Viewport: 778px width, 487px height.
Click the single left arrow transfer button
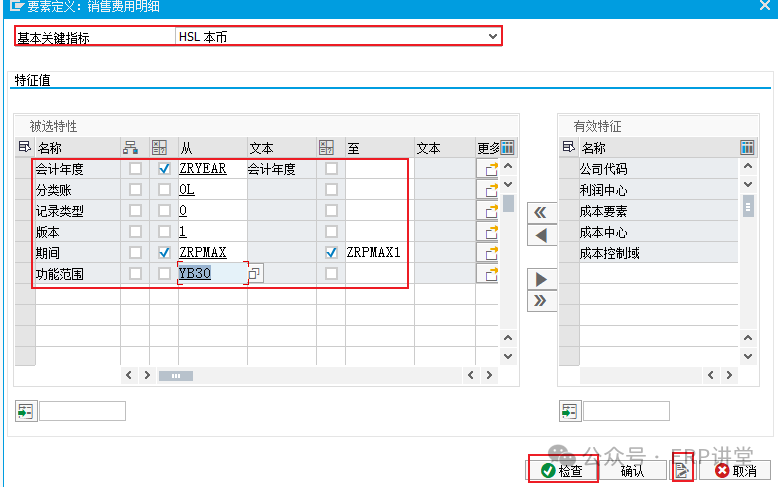(x=541, y=235)
